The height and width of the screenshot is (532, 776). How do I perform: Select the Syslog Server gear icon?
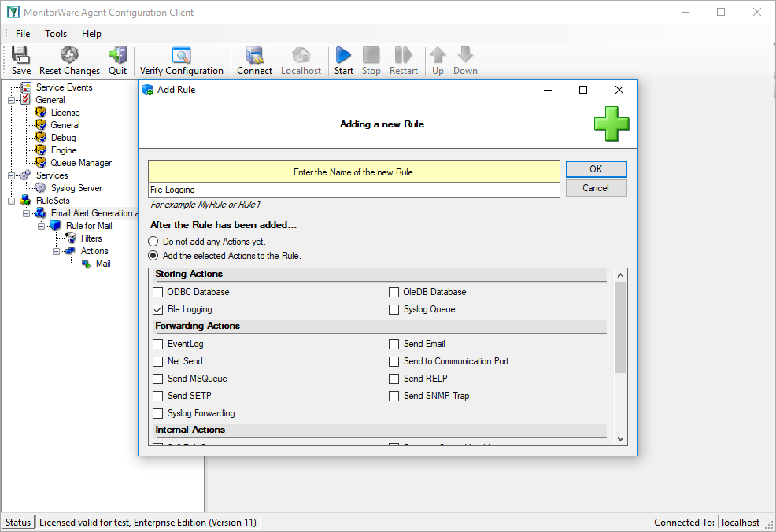pyautogui.click(x=41, y=188)
